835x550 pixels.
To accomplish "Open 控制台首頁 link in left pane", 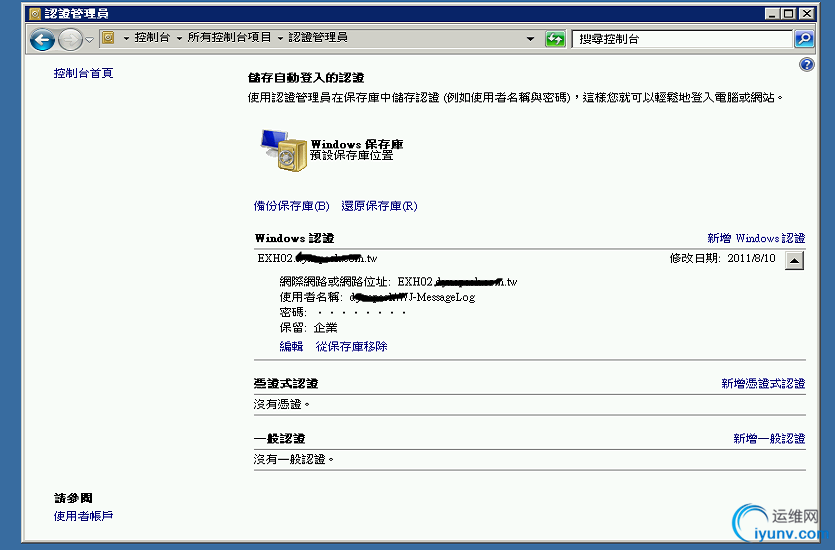I will pyautogui.click(x=84, y=73).
